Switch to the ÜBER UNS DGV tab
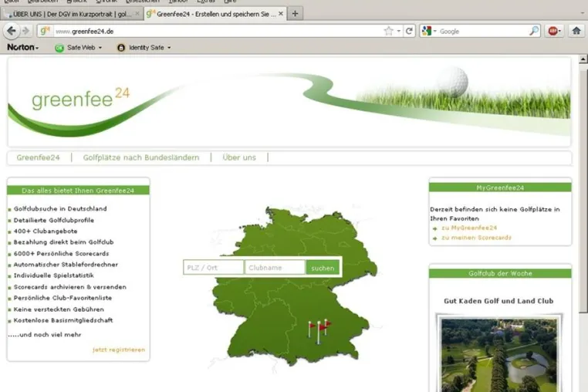This screenshot has width=588, height=392. [72, 14]
